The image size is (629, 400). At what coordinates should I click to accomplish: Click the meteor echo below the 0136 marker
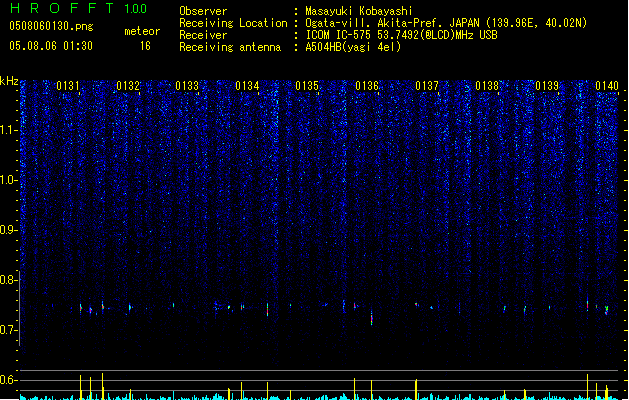point(371,318)
